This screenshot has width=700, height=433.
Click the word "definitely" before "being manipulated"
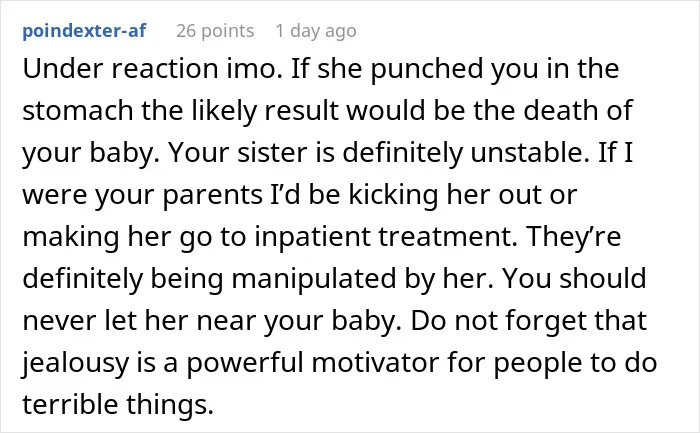click(x=83, y=278)
